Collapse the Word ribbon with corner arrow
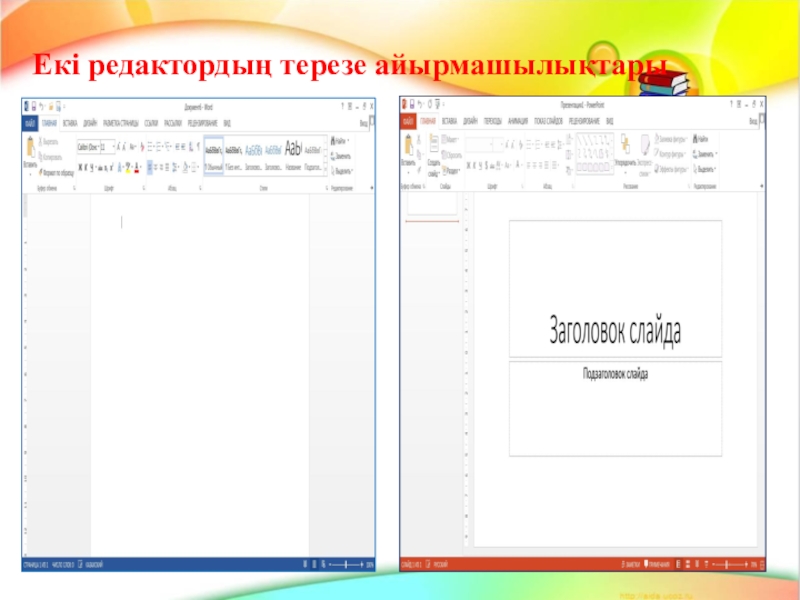 point(371,188)
